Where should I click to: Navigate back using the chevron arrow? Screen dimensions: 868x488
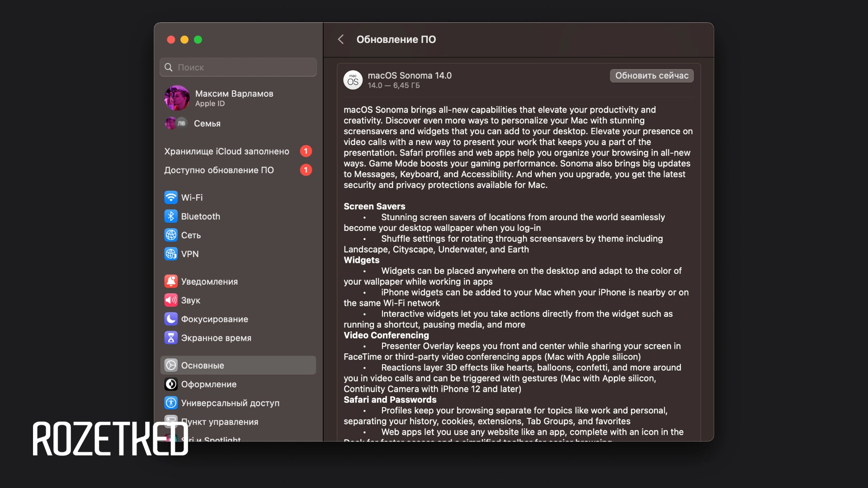coord(340,39)
